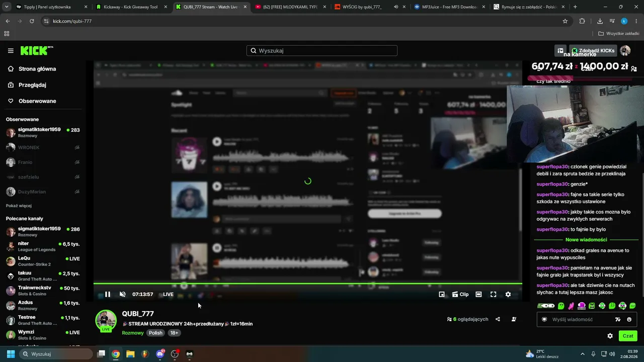
Task: Open recommended channel niter
Action: coord(43,246)
